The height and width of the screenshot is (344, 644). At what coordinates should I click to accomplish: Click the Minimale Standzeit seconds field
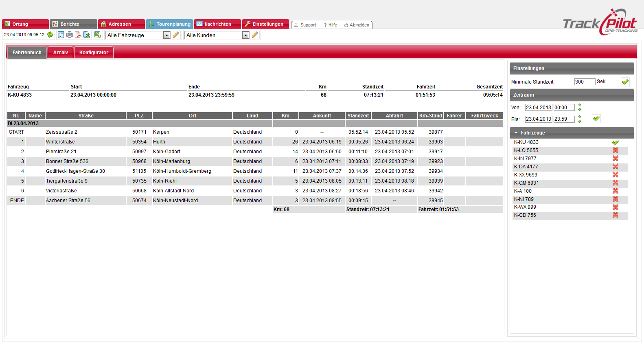584,82
